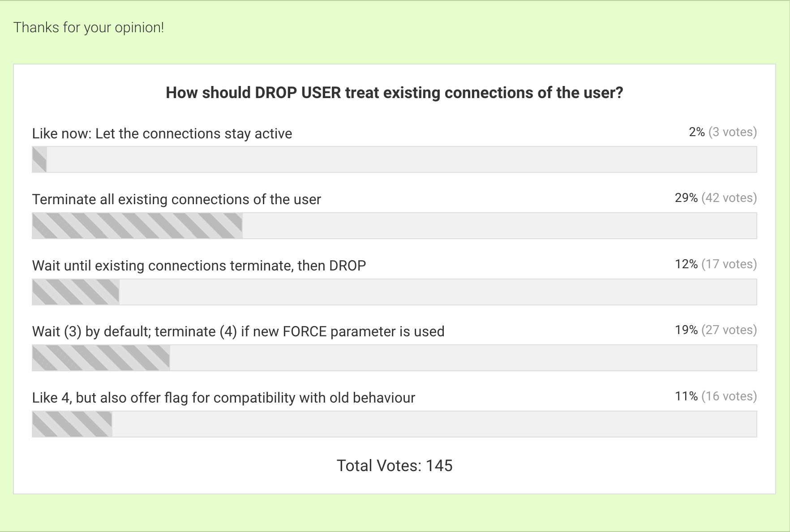790x532 pixels.
Task: Click the striped 29% result bar fill
Action: tap(137, 226)
